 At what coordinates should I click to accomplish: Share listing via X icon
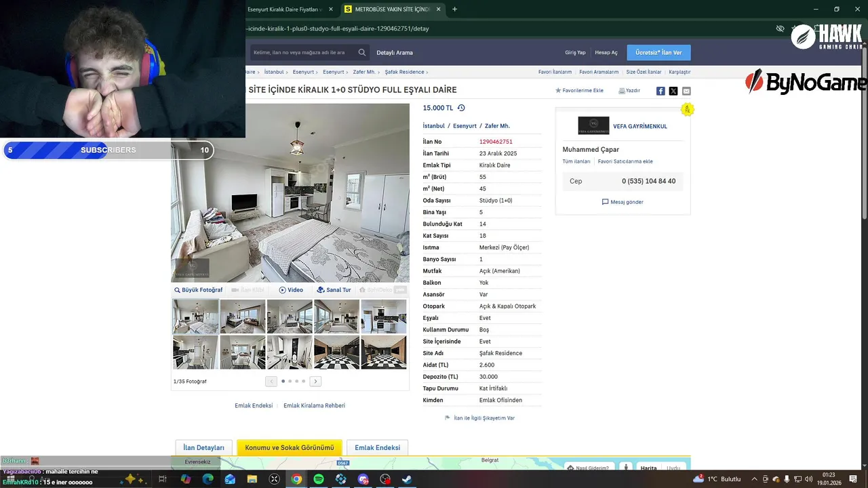point(673,91)
